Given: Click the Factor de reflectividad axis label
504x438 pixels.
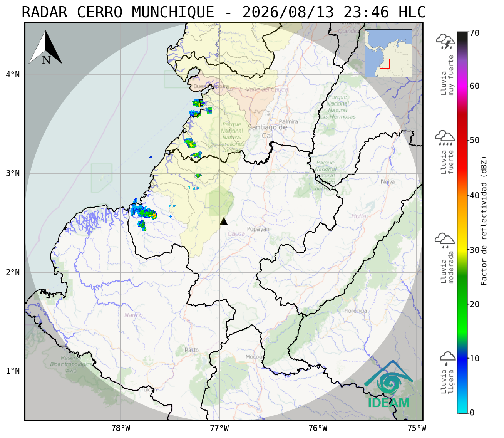Looking at the screenshot, I should 484,220.
